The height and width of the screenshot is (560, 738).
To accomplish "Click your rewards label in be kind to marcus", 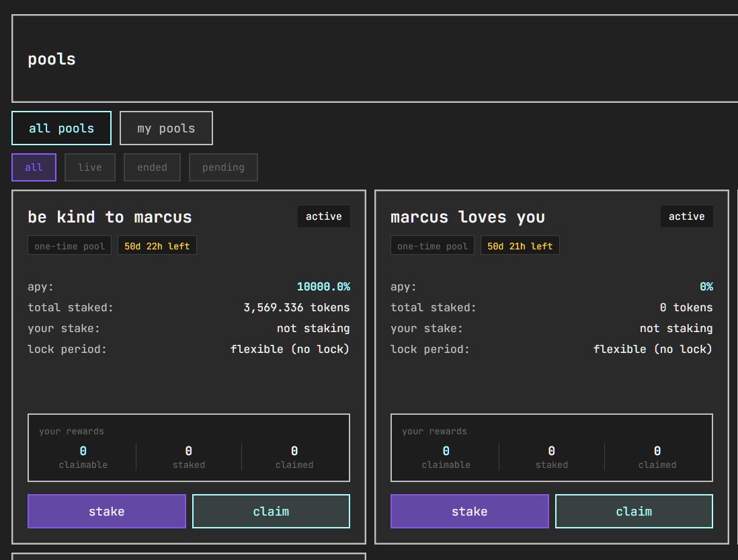I will click(71, 431).
